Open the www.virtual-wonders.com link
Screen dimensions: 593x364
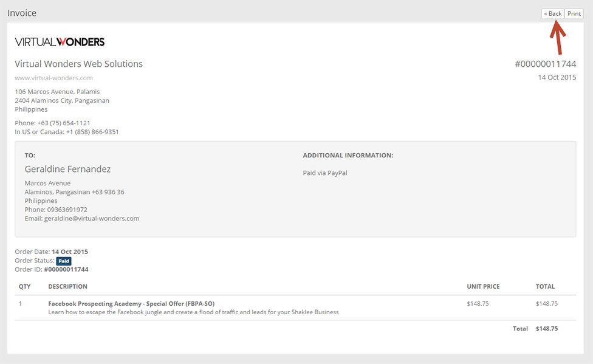[x=53, y=78]
